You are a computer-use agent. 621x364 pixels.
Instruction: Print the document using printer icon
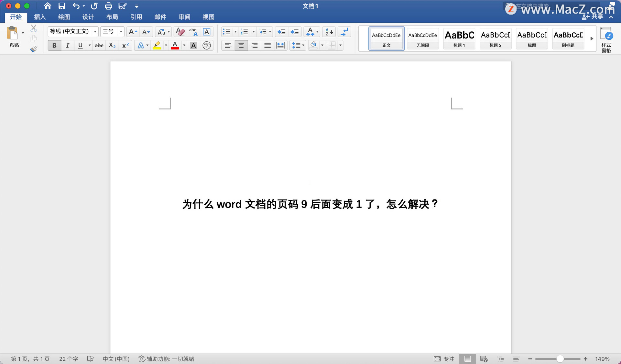point(108,6)
